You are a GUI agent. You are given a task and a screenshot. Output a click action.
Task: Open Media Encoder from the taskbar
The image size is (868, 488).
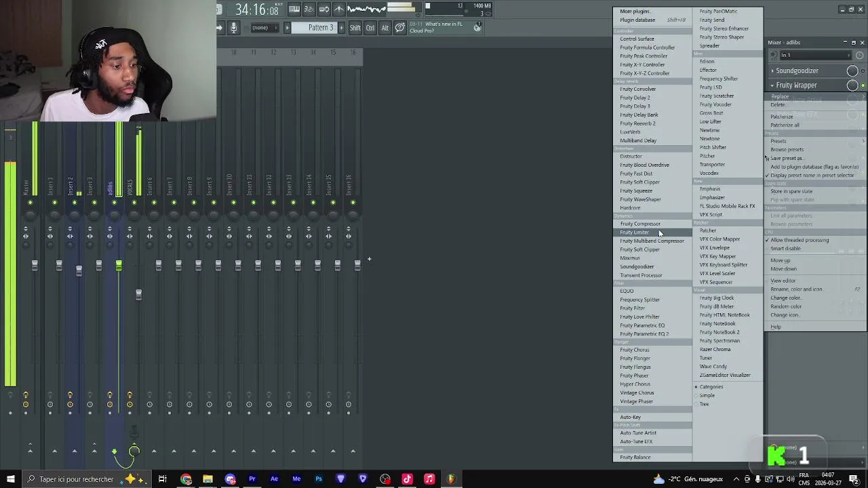(x=296, y=479)
